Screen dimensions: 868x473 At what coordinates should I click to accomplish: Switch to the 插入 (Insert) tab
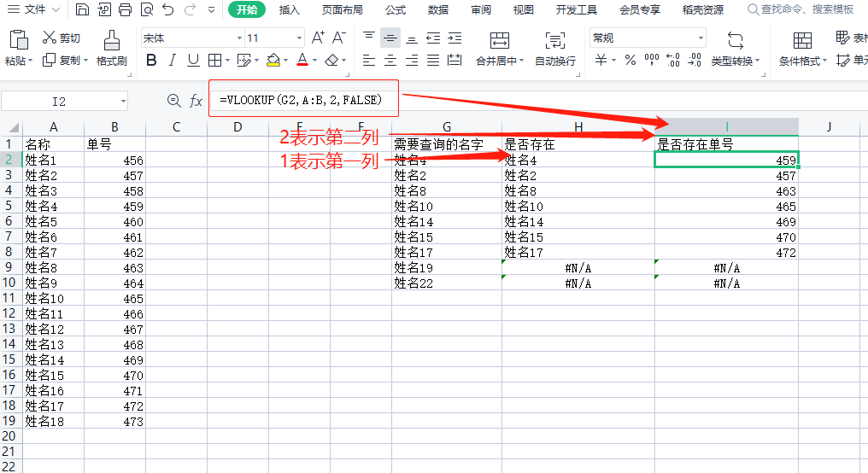pos(290,10)
